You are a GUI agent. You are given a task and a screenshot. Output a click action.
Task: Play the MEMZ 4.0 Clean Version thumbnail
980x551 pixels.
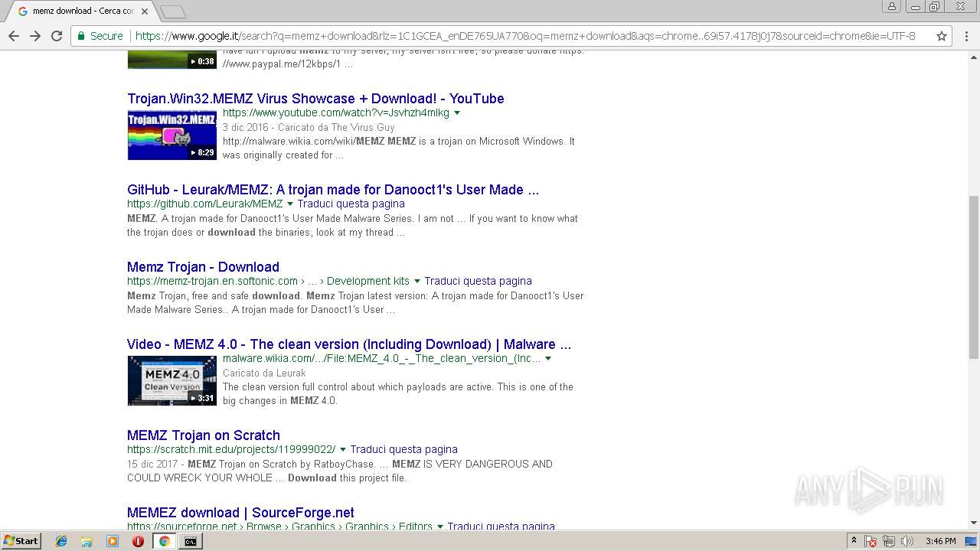point(172,381)
